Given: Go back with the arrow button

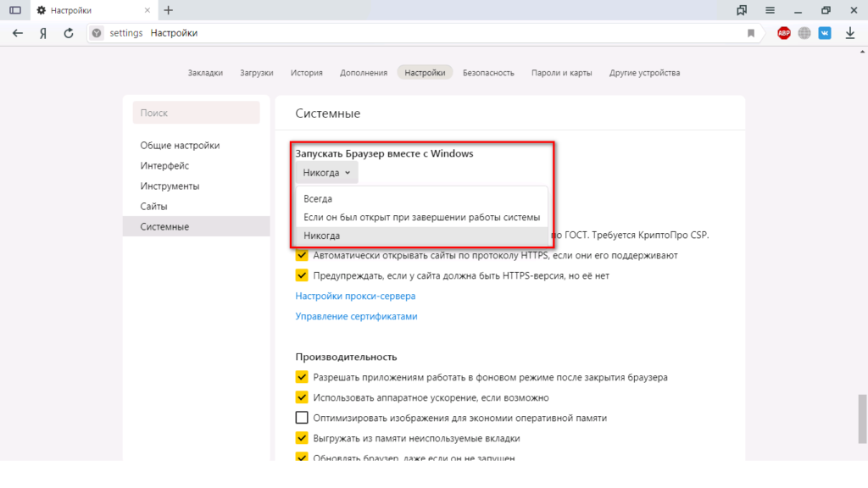Looking at the screenshot, I should click(18, 33).
